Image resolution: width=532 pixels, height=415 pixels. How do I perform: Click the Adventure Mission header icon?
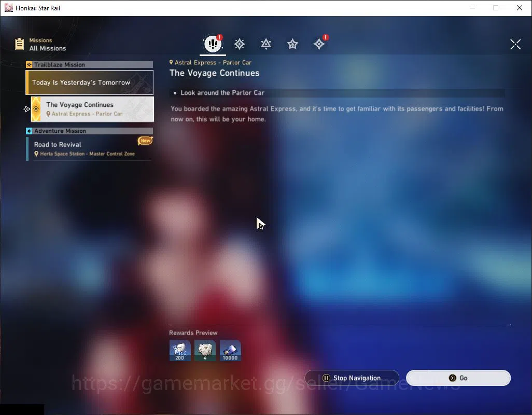coord(29,131)
